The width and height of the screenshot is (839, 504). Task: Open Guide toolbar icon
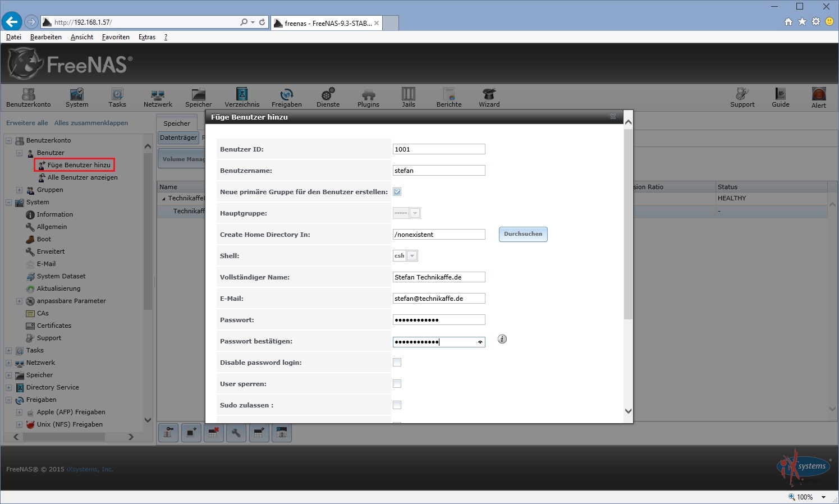coord(781,97)
